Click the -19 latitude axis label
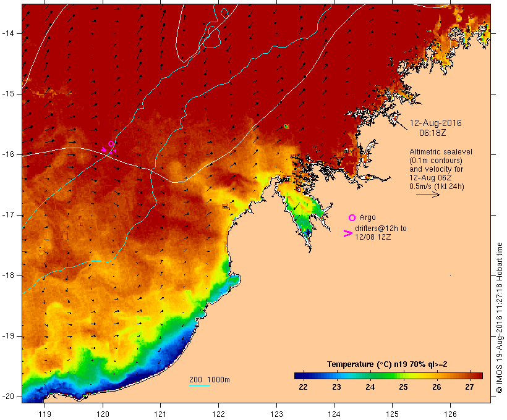This screenshot has width=507, height=420. (x=8, y=336)
